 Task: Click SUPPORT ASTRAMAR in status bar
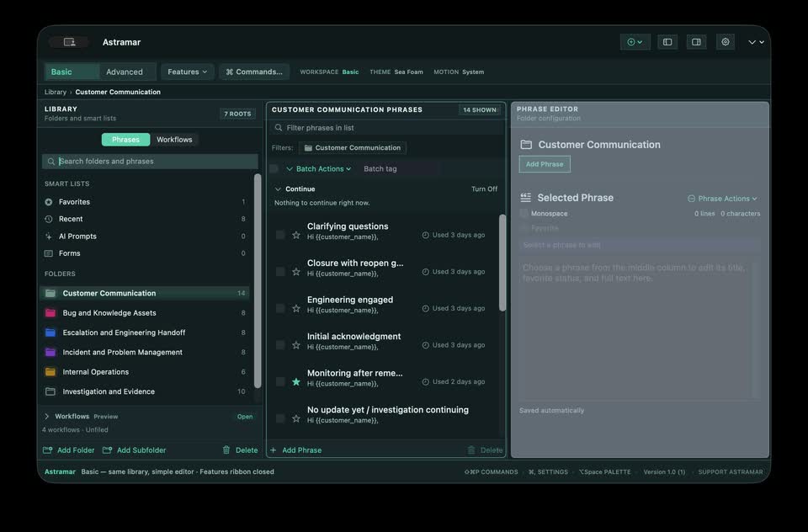pyautogui.click(x=731, y=471)
